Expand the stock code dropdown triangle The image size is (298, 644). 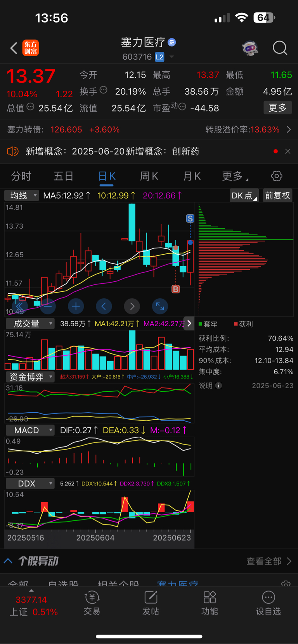(x=172, y=57)
